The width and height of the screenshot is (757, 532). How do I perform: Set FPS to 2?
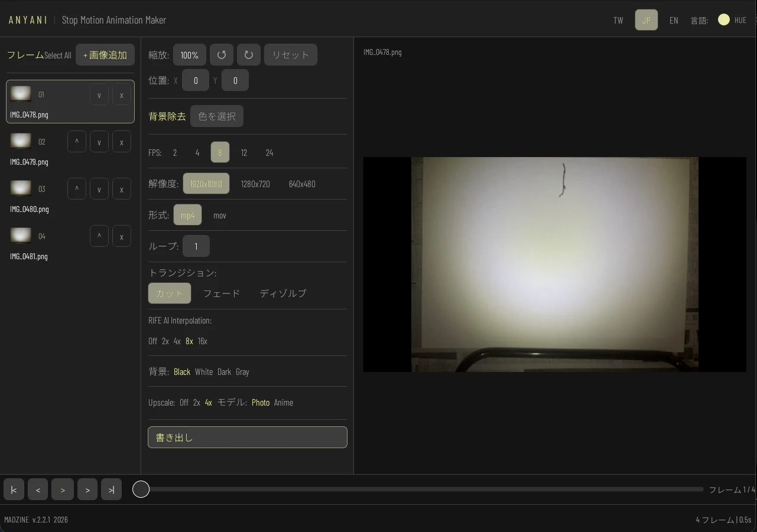pos(175,152)
